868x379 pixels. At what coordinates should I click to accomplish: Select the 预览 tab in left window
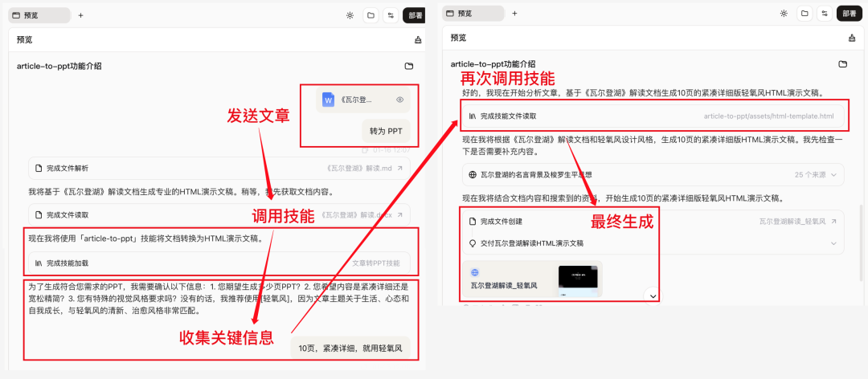tap(39, 15)
